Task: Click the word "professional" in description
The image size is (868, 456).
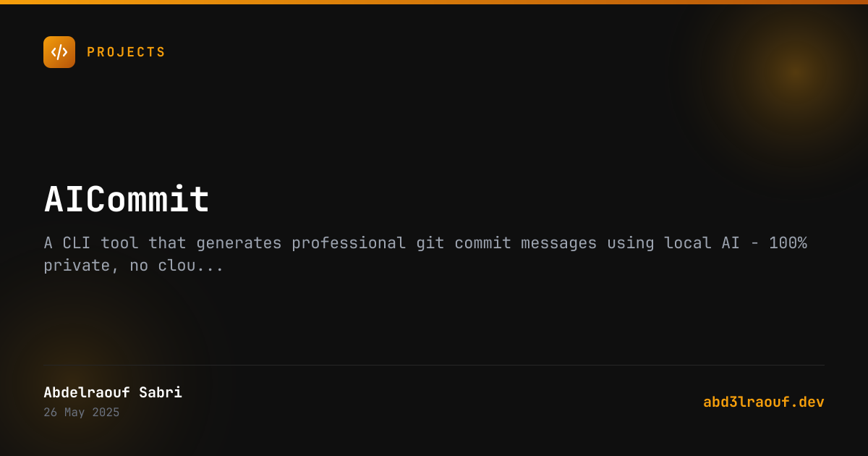Action: click(349, 243)
